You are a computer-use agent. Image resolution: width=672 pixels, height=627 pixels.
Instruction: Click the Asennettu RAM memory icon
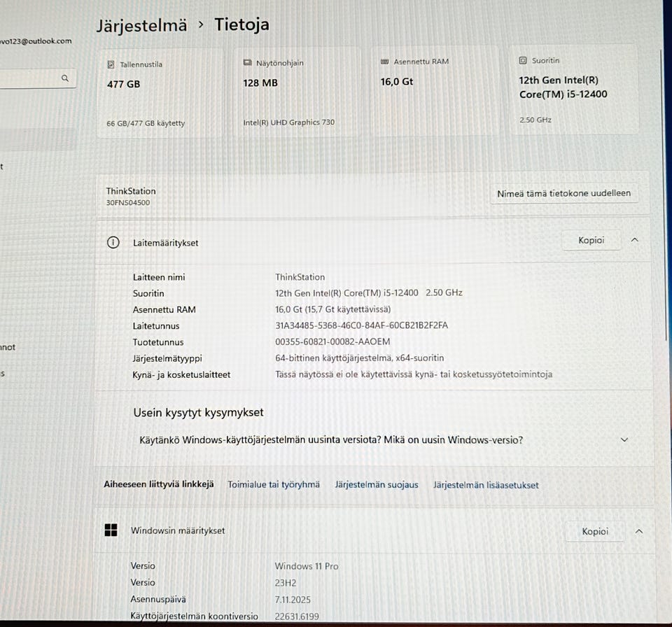click(x=384, y=62)
